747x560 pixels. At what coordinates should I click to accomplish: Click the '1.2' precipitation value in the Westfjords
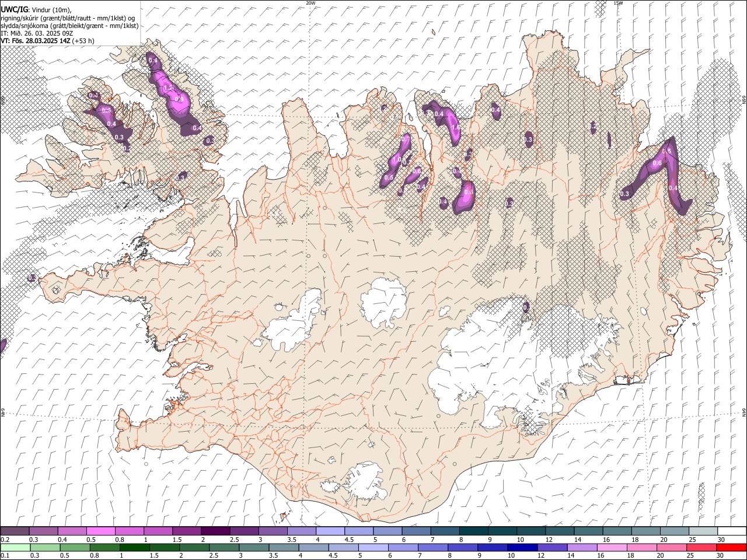click(x=168, y=88)
